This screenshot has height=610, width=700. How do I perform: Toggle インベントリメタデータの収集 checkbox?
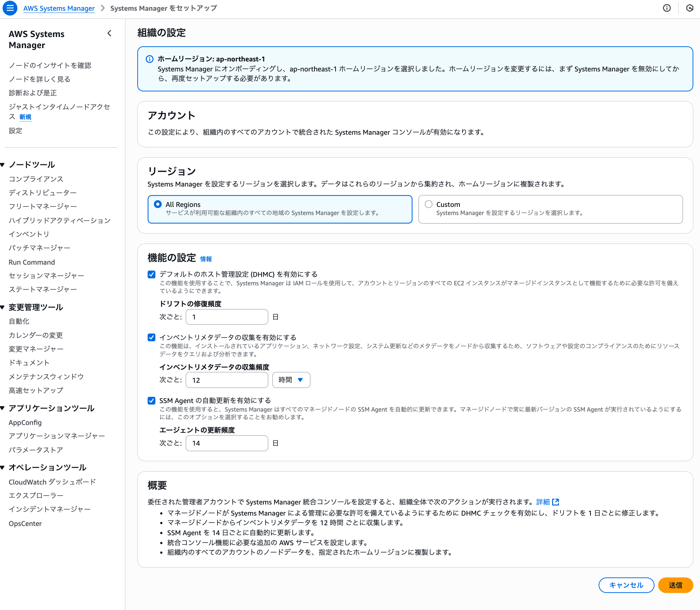151,338
